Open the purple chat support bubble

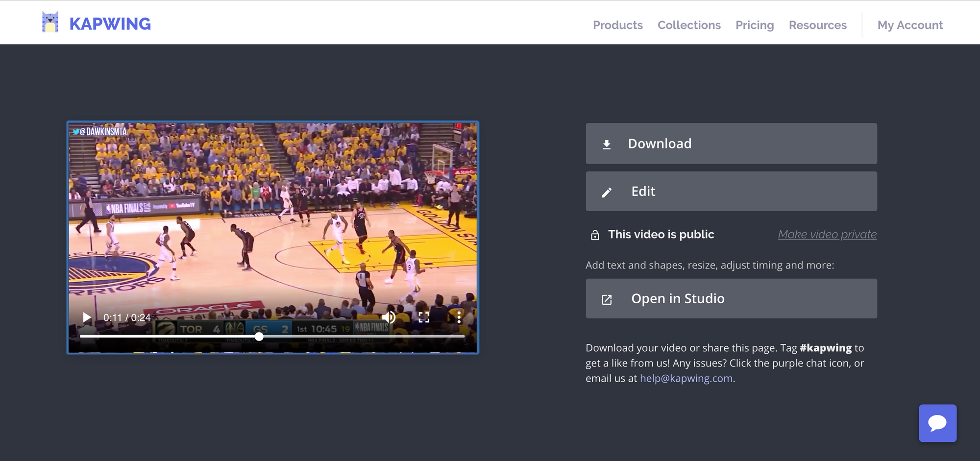pyautogui.click(x=937, y=423)
